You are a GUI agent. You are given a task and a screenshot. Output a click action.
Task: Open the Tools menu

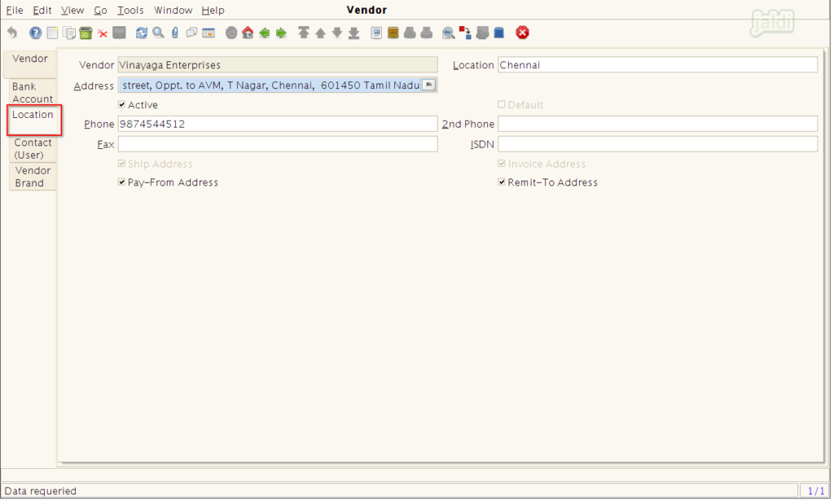[130, 11]
